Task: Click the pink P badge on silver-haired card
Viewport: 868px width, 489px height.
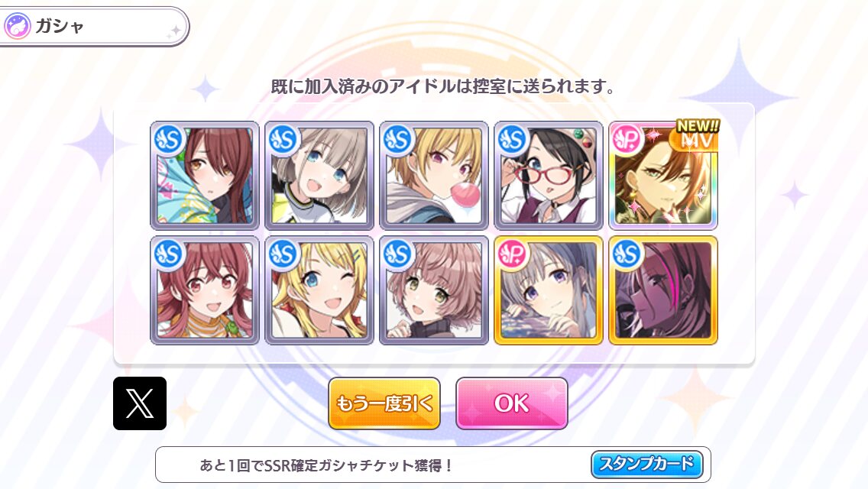Action: click(512, 254)
